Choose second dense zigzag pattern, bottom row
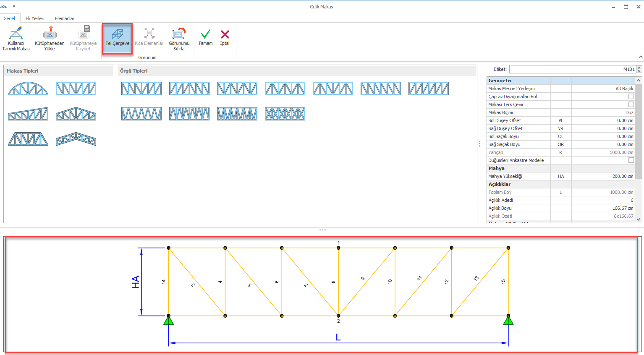This screenshot has width=644, height=355. pos(189,114)
